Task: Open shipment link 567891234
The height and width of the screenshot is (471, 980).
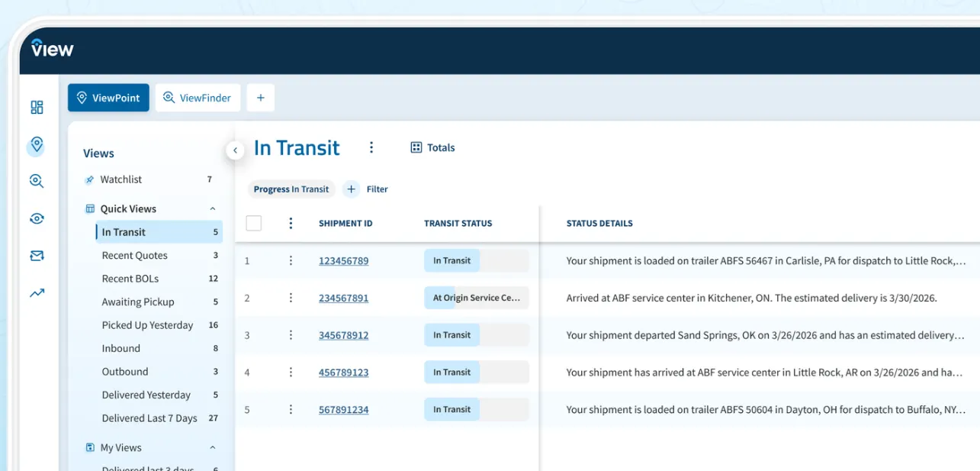Action: [343, 410]
